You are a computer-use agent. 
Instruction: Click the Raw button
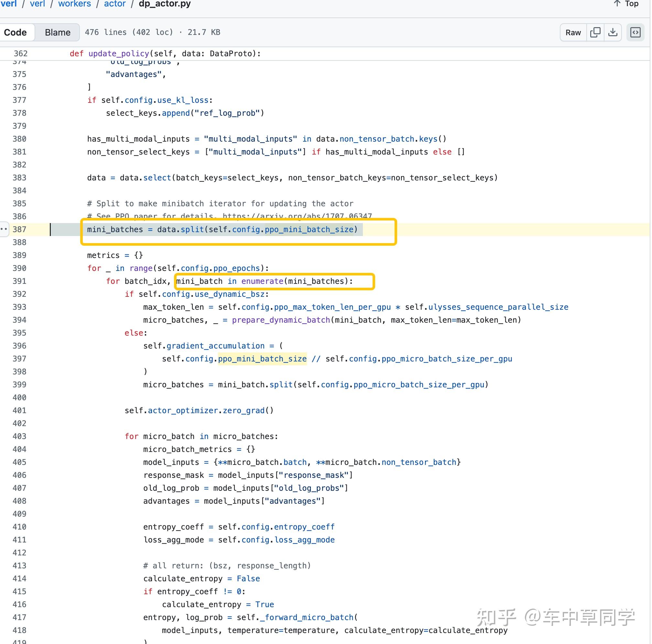[574, 32]
